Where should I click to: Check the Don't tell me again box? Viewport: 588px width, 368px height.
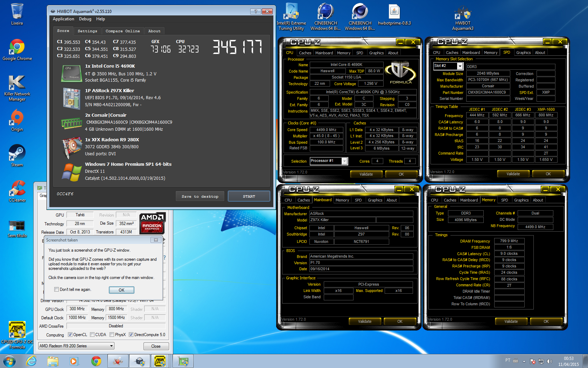tap(56, 289)
